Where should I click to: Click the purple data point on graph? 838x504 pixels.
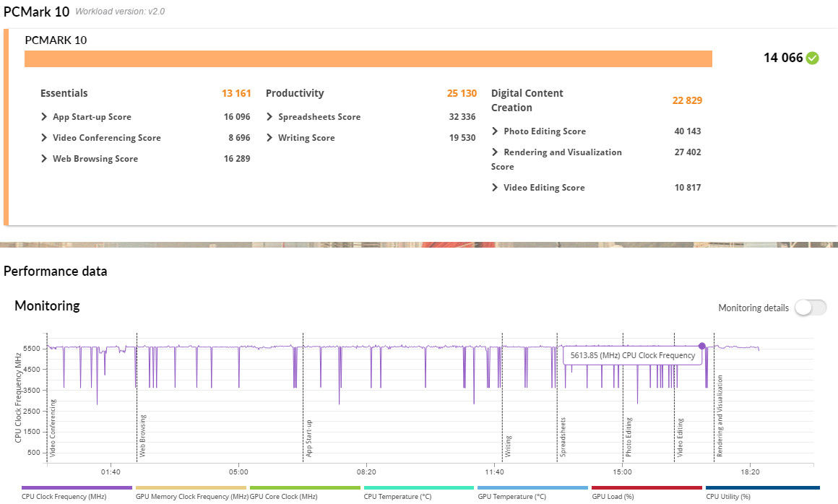click(701, 346)
